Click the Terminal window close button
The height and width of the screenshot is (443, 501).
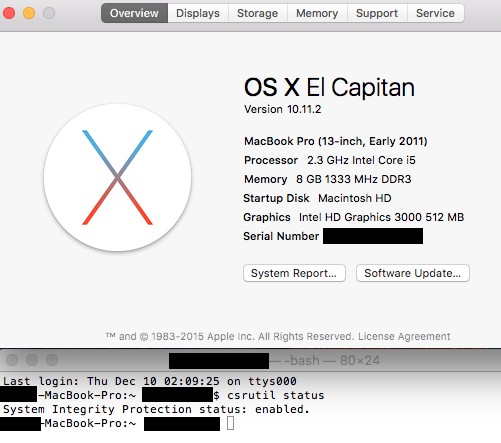coord(12,360)
